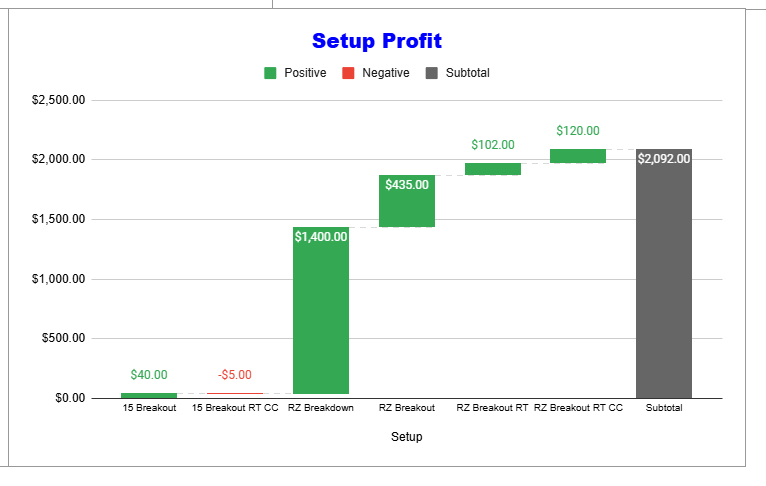Click the -$5.00 data label

point(235,375)
